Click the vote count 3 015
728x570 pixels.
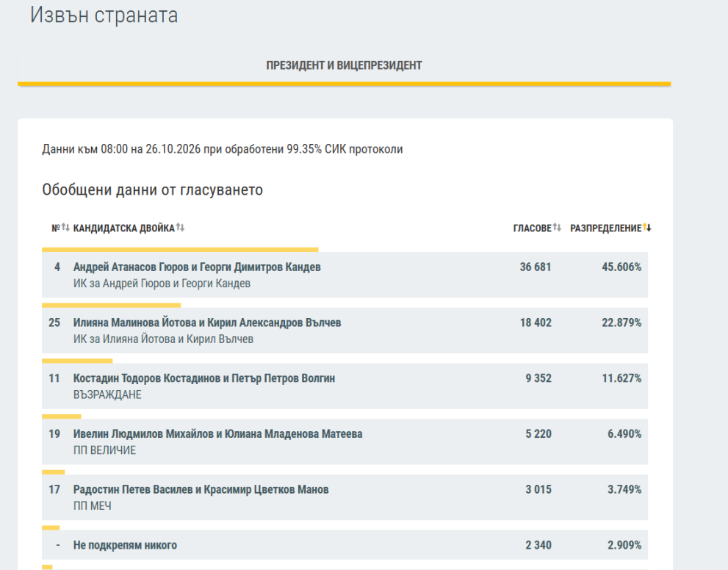pos(538,490)
